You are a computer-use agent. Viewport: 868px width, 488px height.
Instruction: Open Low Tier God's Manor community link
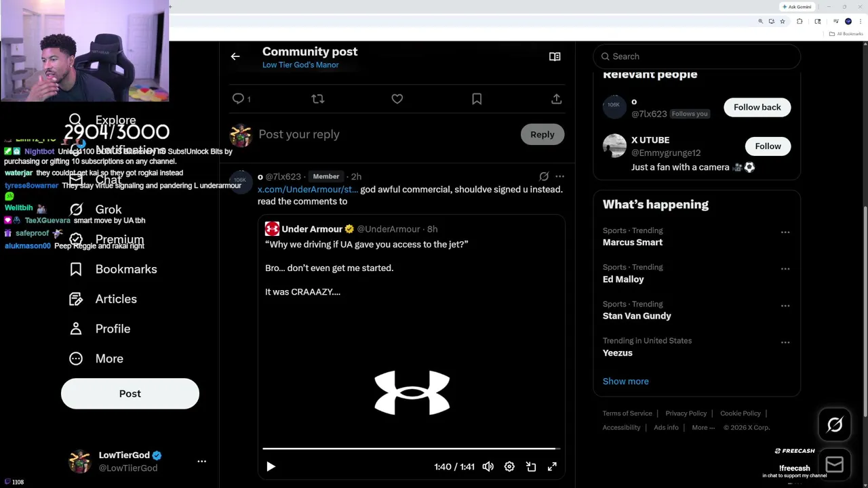point(300,65)
